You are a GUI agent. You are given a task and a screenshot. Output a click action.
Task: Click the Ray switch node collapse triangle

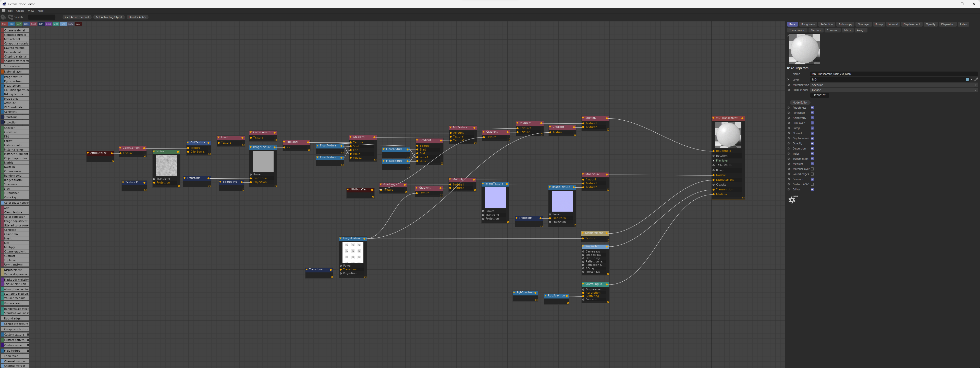coord(583,246)
